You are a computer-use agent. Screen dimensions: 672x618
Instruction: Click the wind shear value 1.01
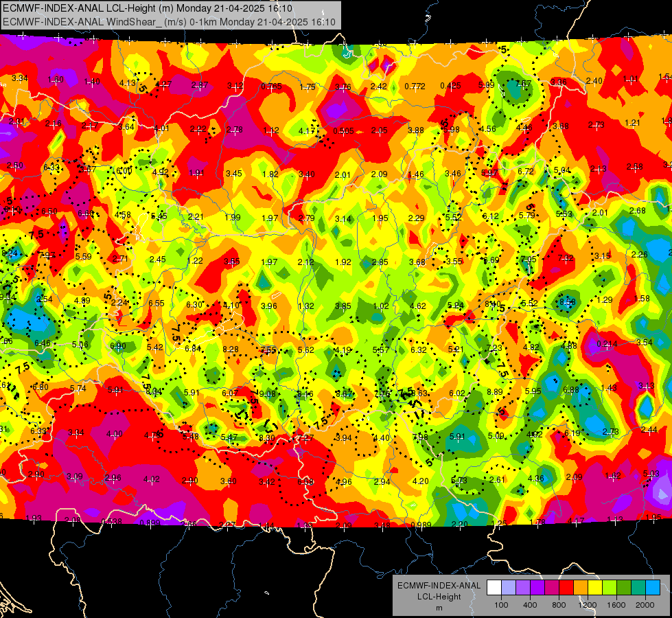tap(630, 78)
